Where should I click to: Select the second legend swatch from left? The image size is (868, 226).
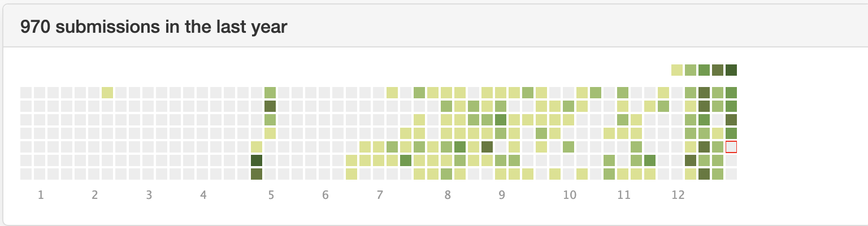[x=691, y=70]
